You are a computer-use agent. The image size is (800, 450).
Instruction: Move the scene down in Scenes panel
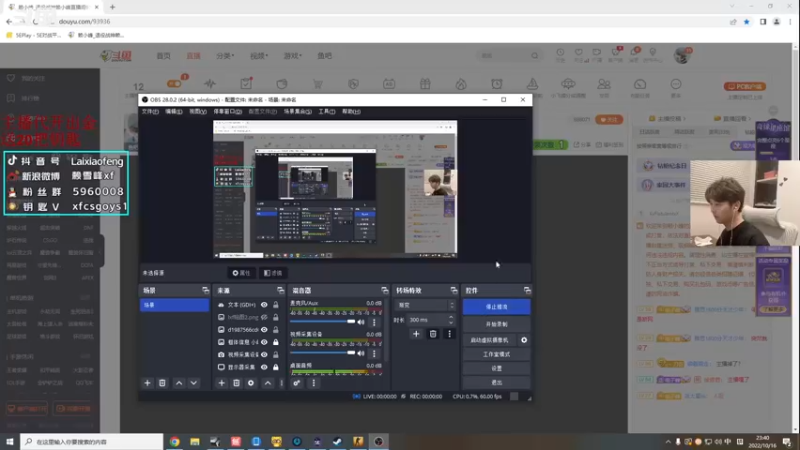[x=194, y=383]
